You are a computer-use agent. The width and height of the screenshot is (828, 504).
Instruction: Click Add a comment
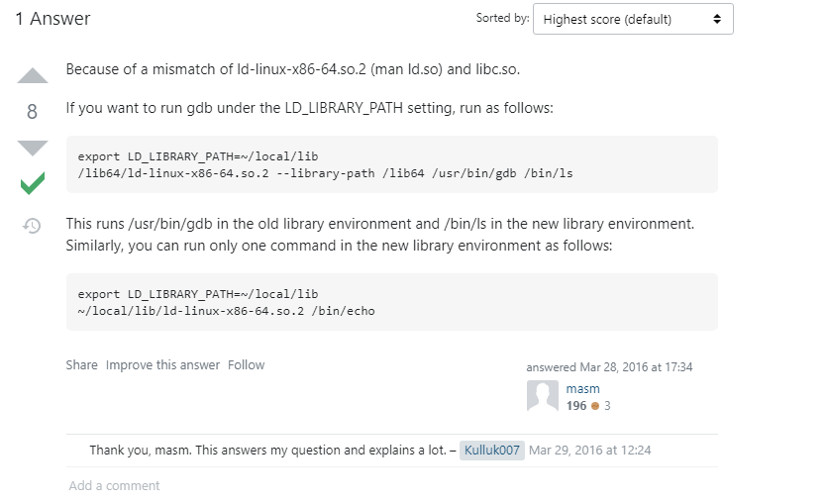pos(114,485)
